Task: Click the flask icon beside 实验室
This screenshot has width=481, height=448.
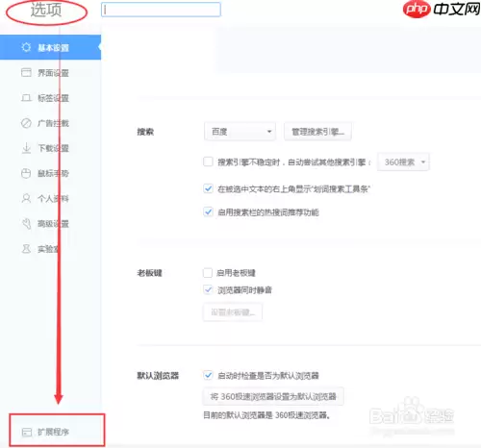Action: [26, 249]
